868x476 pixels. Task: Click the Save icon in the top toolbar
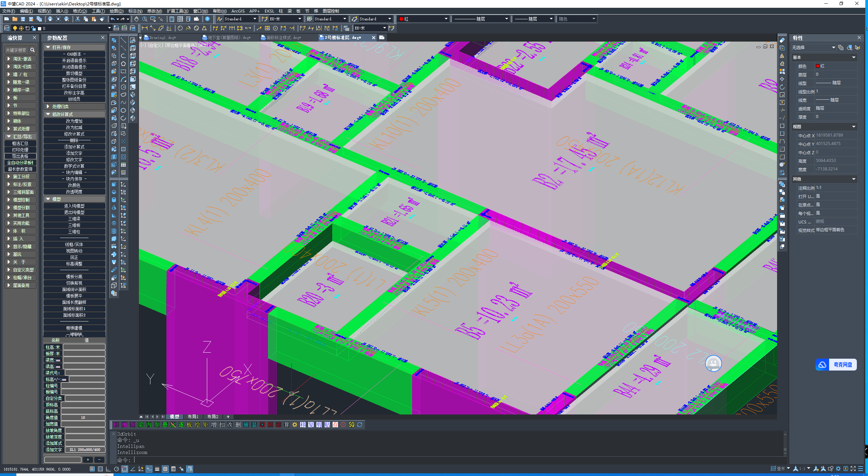23,19
